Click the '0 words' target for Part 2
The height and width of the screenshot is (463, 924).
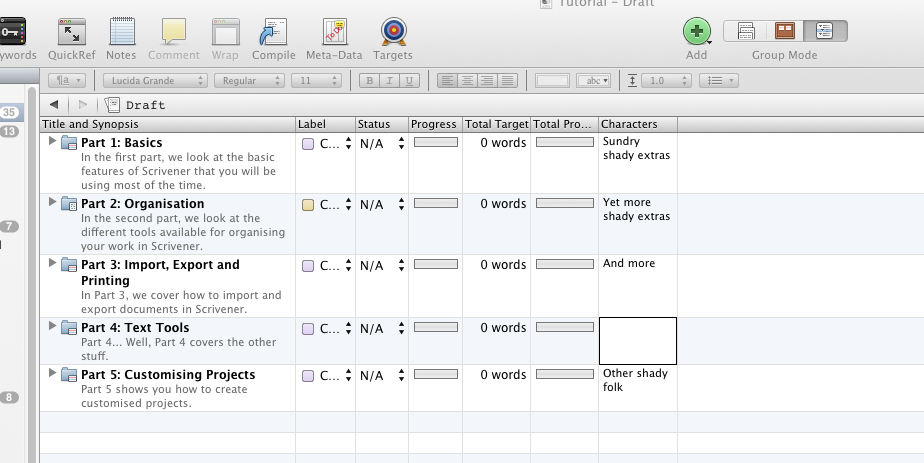[x=503, y=204]
